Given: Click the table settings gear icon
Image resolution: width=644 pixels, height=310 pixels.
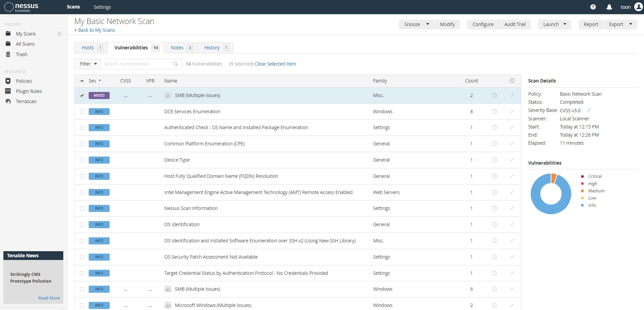Looking at the screenshot, I should click(512, 80).
